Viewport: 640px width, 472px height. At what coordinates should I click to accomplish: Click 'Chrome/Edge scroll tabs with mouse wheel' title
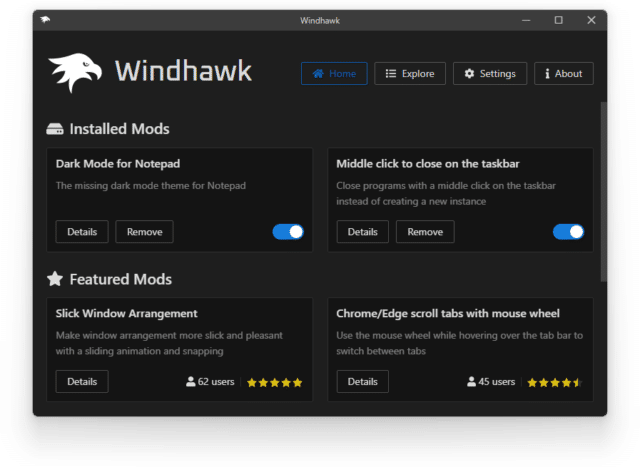448,314
